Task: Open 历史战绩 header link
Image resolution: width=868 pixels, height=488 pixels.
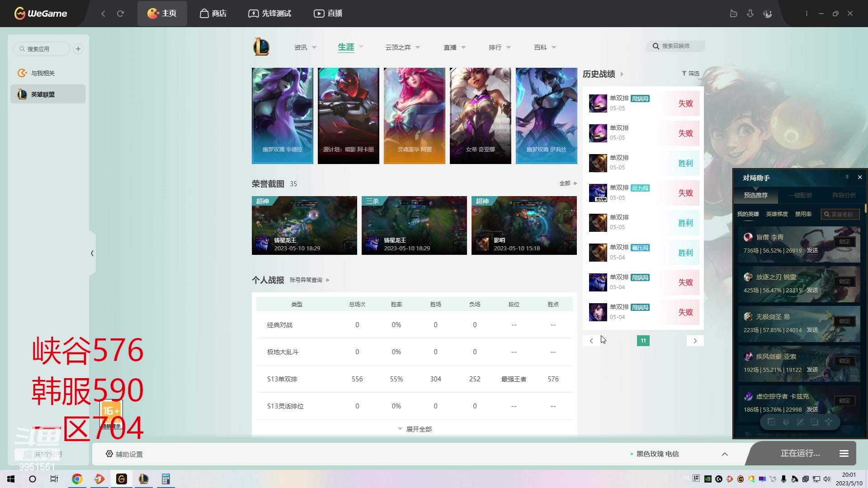Action: tap(603, 74)
